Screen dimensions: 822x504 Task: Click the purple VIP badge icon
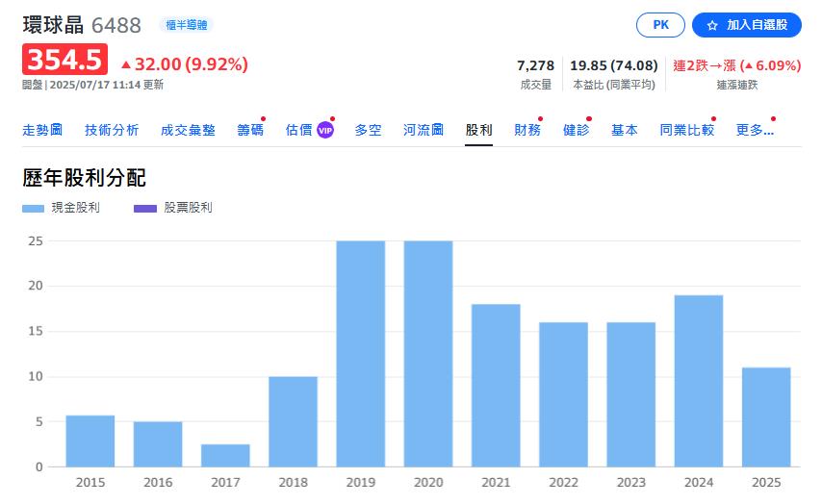(x=325, y=130)
